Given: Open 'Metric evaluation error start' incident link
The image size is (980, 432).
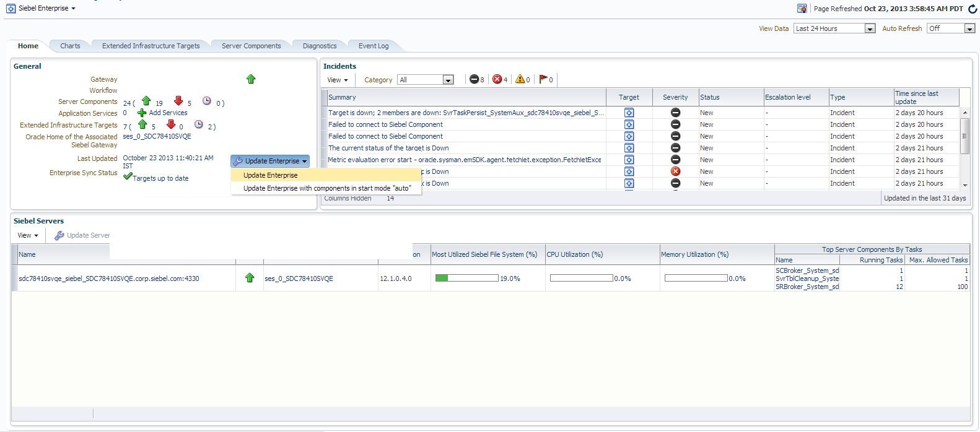Looking at the screenshot, I should [x=465, y=160].
